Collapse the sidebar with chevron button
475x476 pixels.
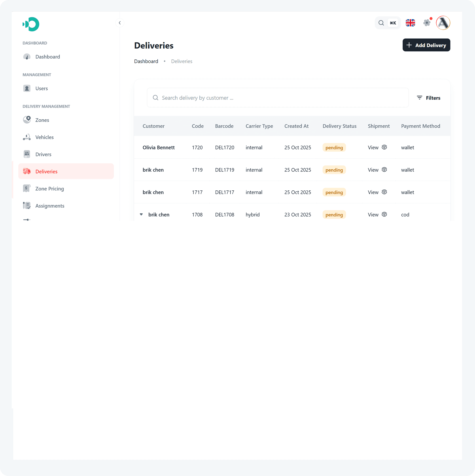tap(120, 23)
